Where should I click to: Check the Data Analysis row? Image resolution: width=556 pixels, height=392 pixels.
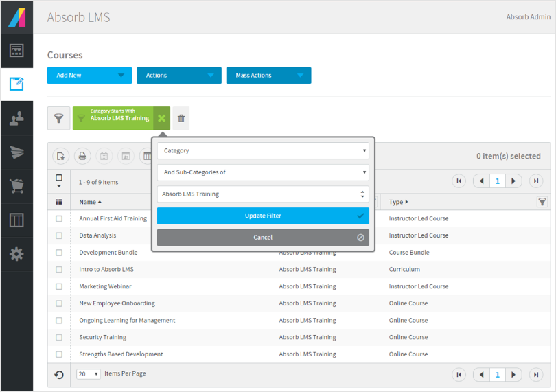point(59,235)
